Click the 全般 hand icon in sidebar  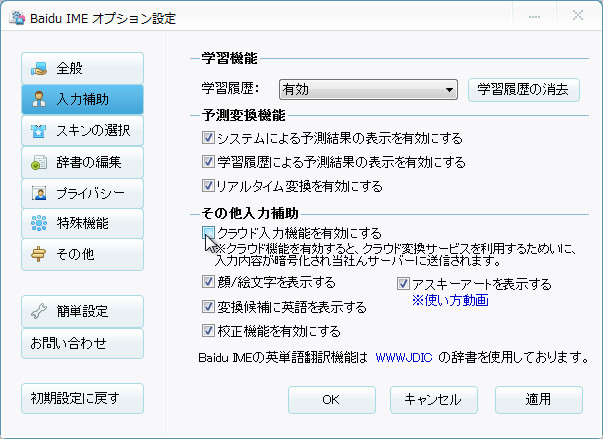click(x=39, y=68)
